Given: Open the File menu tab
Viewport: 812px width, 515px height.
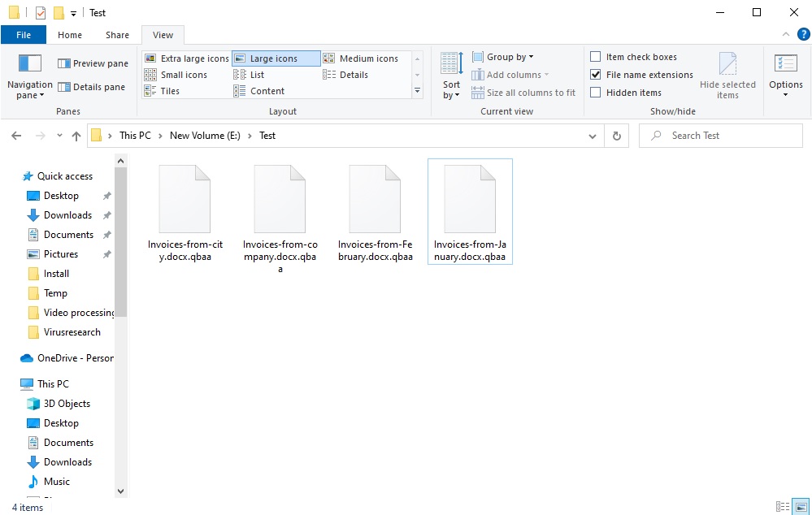Looking at the screenshot, I should point(24,35).
